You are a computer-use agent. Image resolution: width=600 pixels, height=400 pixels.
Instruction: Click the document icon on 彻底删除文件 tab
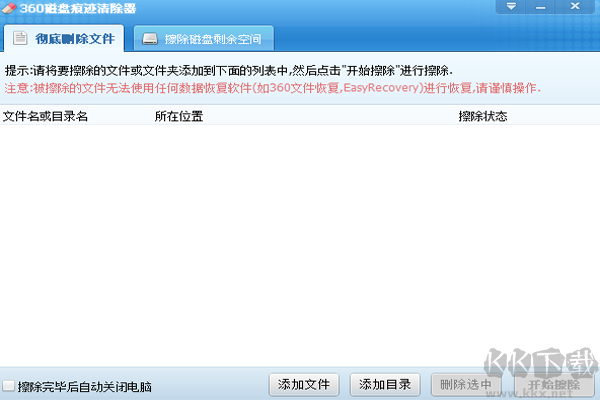pyautogui.click(x=20, y=38)
